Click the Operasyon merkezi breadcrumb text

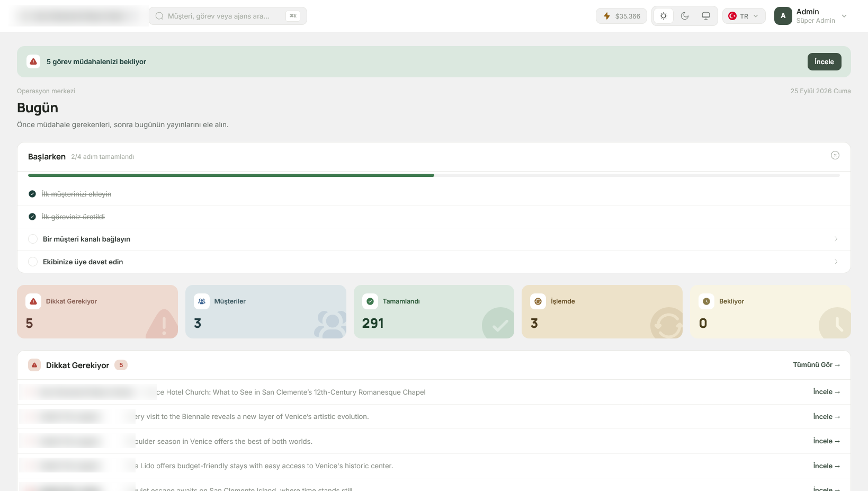(46, 91)
